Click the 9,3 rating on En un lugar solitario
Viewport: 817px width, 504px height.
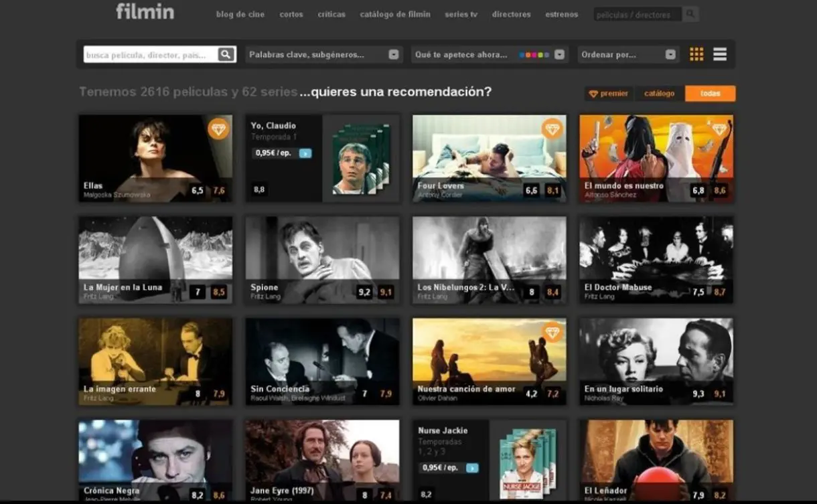click(x=698, y=394)
